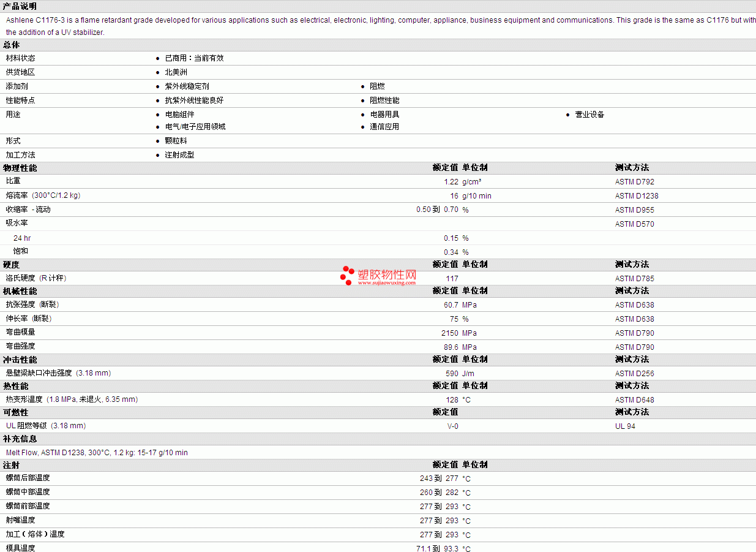The width and height of the screenshot is (756, 552).
Task: Click the ASTM D792 test method
Action: [x=635, y=182]
